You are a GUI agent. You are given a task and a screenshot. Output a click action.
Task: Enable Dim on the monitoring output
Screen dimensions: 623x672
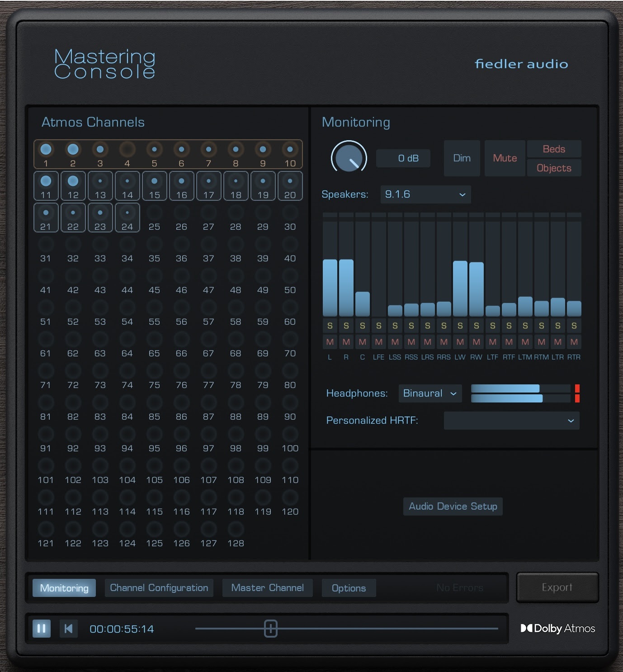click(x=462, y=158)
